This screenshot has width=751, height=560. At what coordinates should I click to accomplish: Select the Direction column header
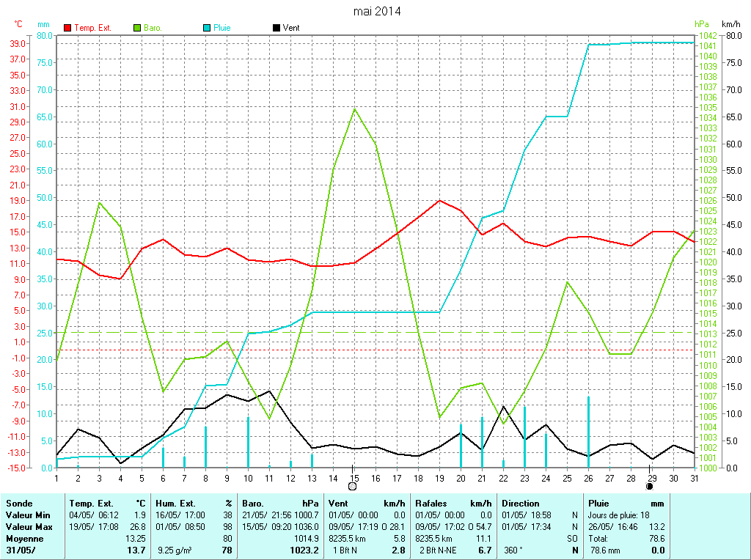(521, 504)
